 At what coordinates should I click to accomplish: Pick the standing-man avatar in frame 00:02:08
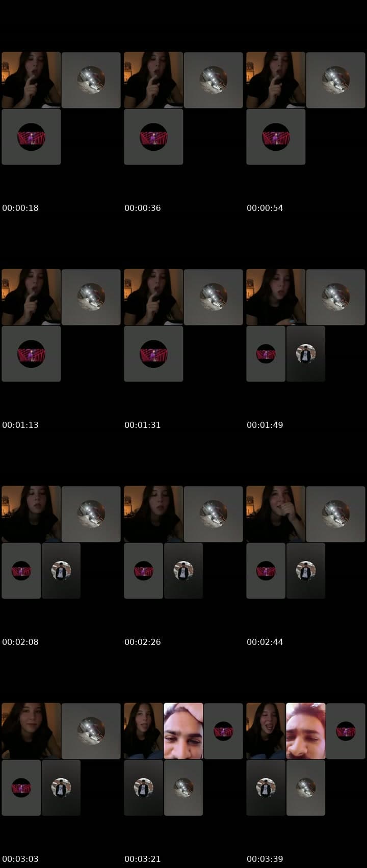pos(61,571)
